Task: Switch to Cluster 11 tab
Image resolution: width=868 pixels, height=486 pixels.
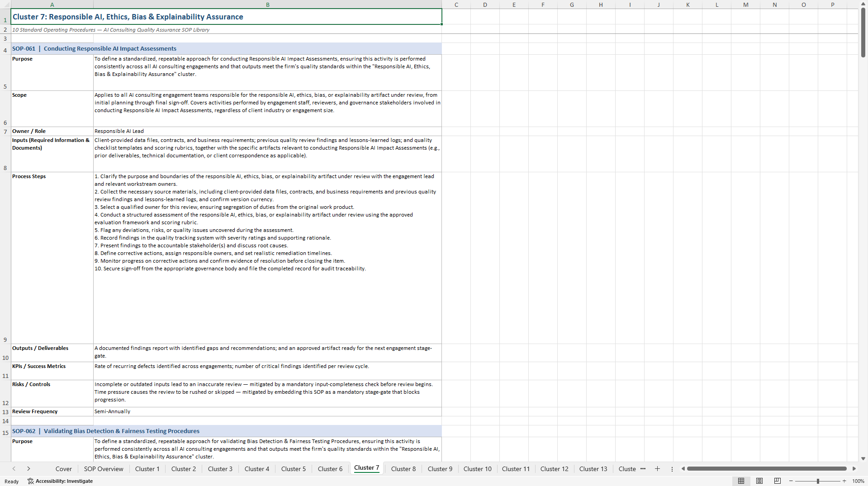Action: click(516, 469)
